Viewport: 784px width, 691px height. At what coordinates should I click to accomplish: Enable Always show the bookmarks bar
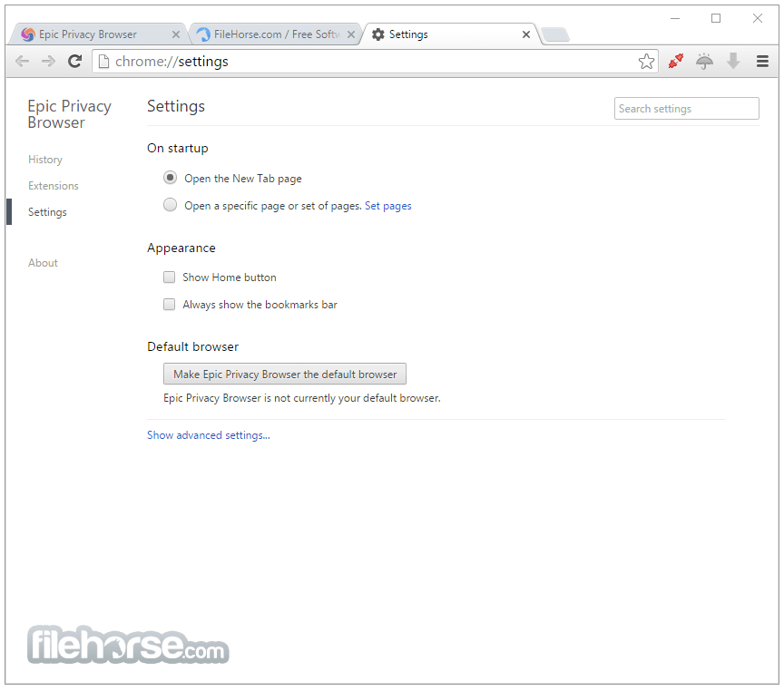pos(170,305)
